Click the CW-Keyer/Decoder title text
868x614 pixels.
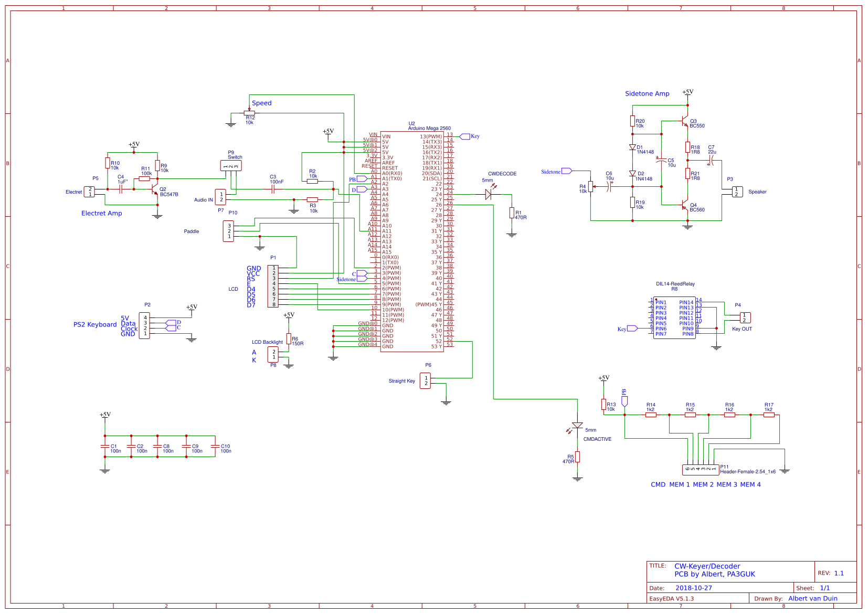pyautogui.click(x=707, y=566)
